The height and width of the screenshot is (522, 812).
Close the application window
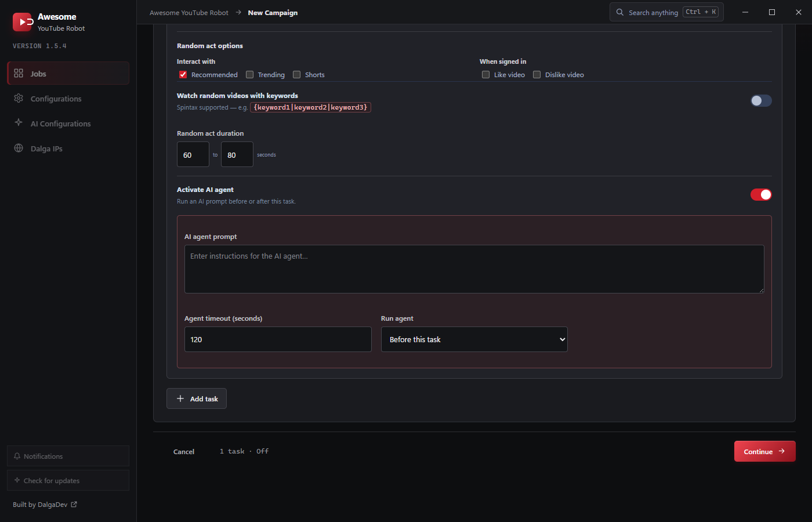(x=799, y=12)
